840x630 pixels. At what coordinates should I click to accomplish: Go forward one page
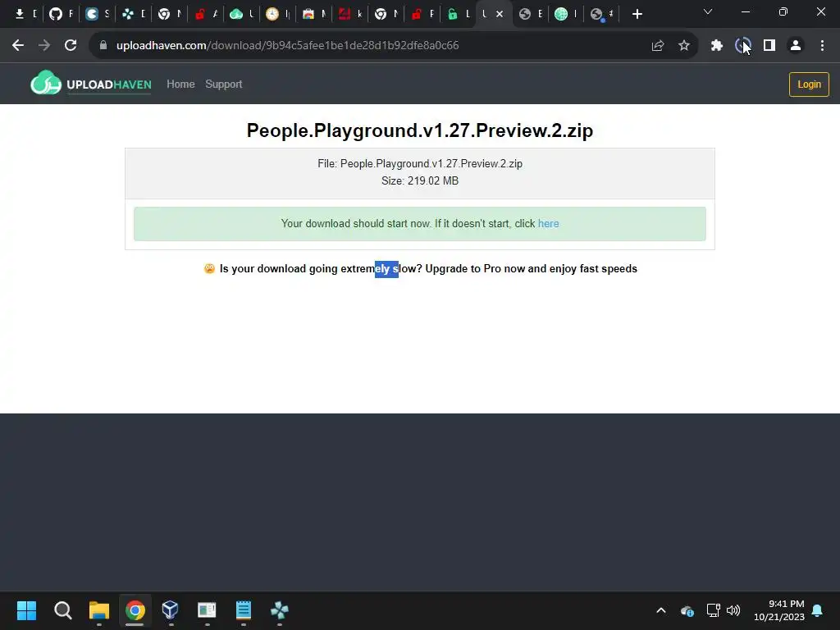pyautogui.click(x=44, y=46)
